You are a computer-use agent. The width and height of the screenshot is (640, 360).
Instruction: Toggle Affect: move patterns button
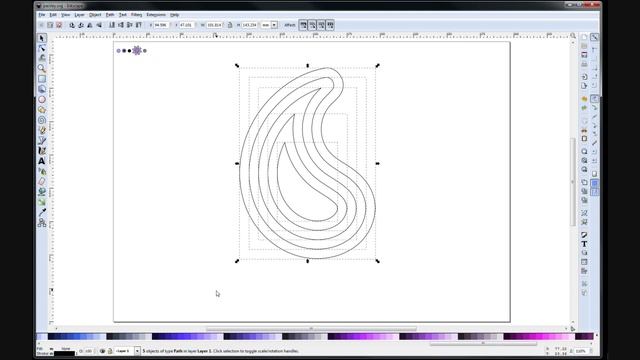coord(330,25)
